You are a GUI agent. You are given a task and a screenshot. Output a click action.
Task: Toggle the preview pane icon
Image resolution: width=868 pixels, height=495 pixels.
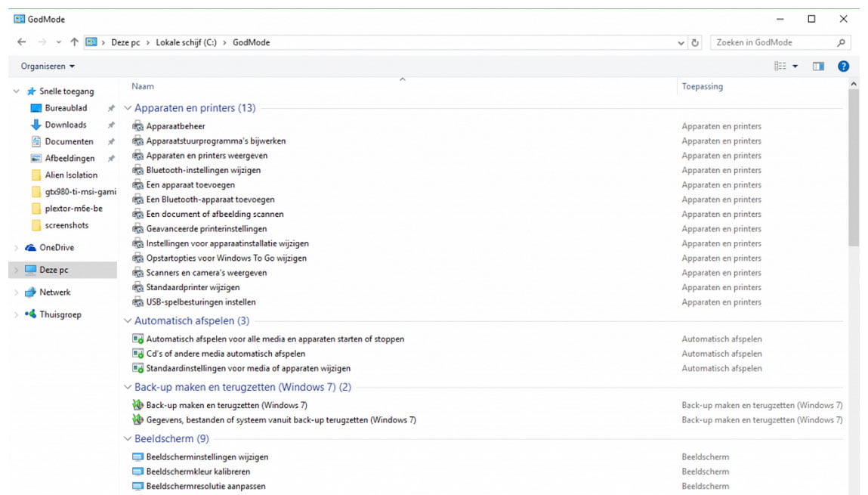click(818, 67)
